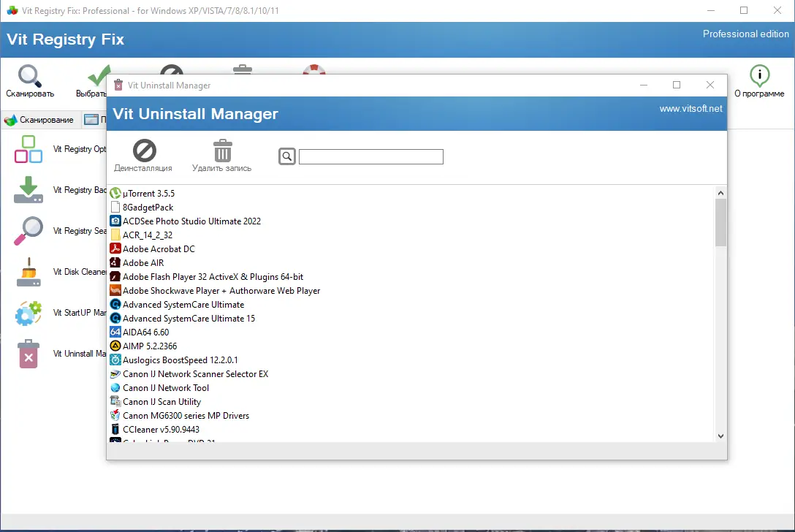Click the µTorrent 3.5.5 icon
This screenshot has height=532, width=795.
coord(115,193)
